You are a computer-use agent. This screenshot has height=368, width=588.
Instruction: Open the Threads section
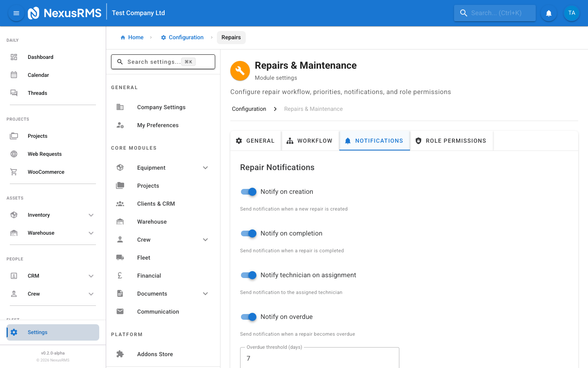(37, 93)
